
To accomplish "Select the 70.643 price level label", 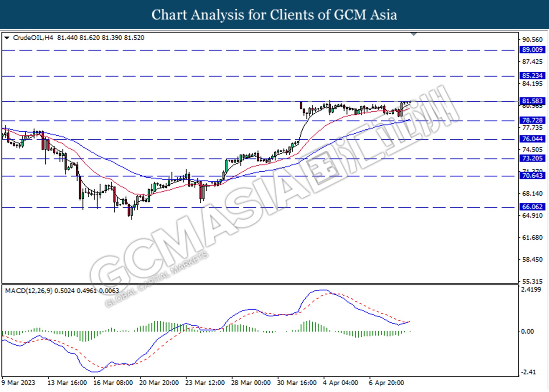I will pyautogui.click(x=532, y=175).
